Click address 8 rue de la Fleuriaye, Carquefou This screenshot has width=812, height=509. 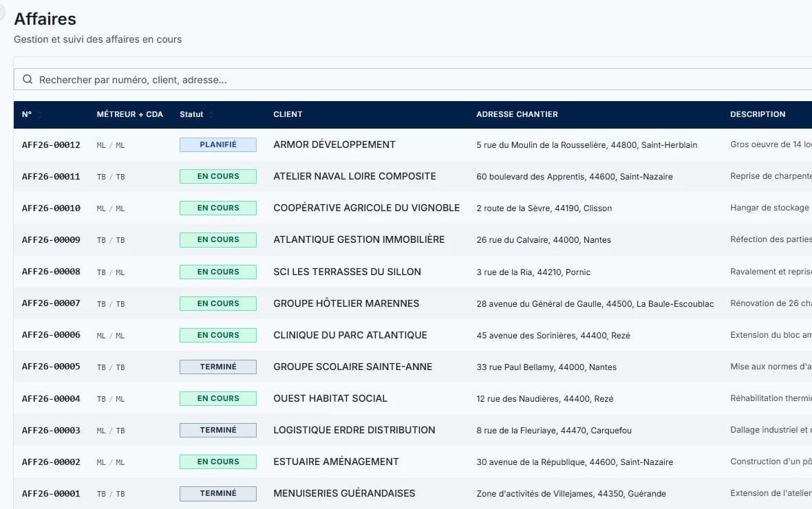tap(554, 431)
